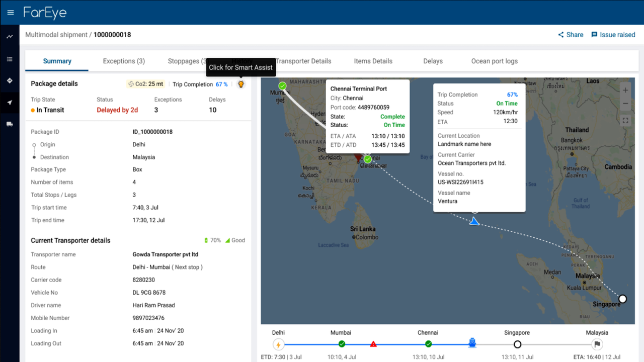Click the FarEye logo
The width and height of the screenshot is (644, 362).
tap(45, 13)
